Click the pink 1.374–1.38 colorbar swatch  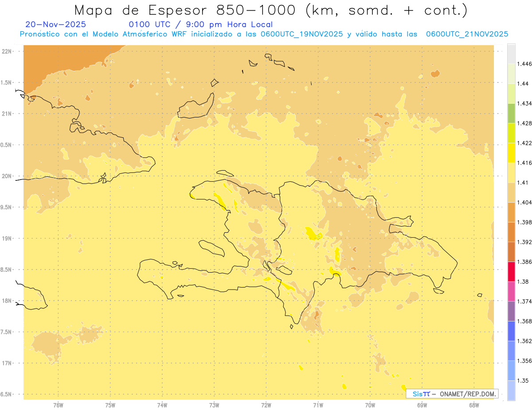pos(511,291)
